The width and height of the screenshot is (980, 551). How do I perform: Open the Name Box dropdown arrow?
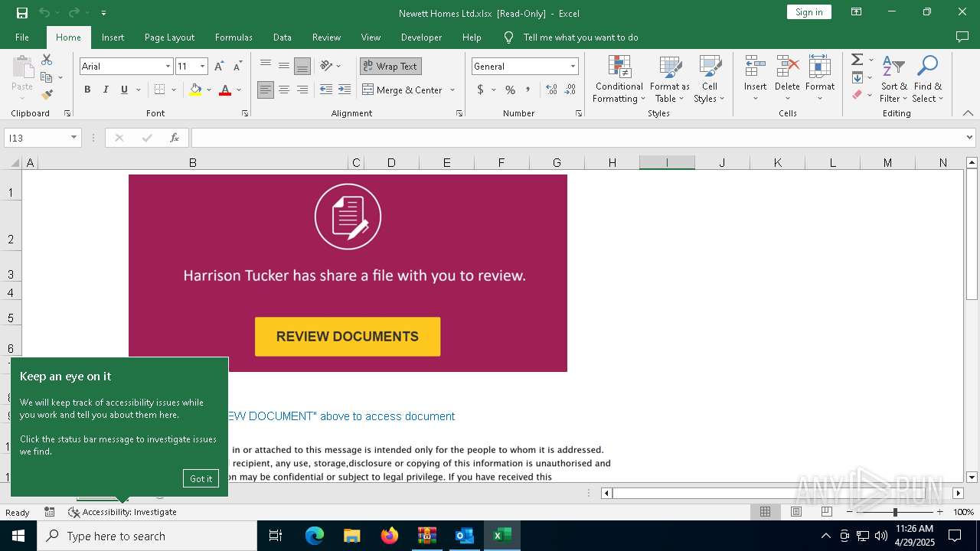point(73,138)
